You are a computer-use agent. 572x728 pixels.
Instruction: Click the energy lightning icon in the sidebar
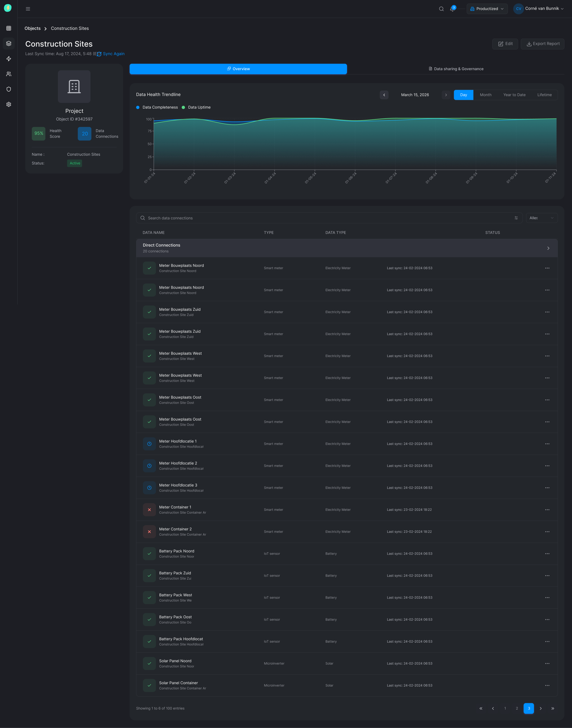(x=8, y=59)
